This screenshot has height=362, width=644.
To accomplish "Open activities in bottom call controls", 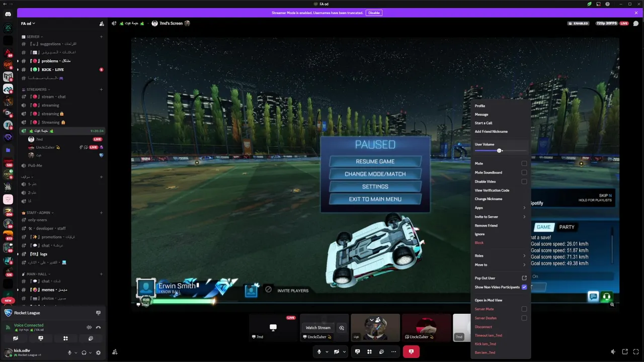I will tap(369, 351).
